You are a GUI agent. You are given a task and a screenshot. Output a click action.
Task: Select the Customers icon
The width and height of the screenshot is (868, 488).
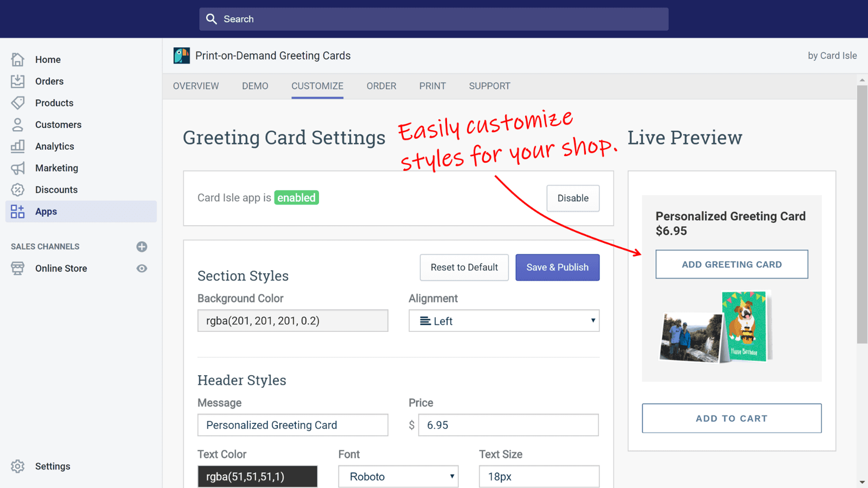pyautogui.click(x=17, y=125)
